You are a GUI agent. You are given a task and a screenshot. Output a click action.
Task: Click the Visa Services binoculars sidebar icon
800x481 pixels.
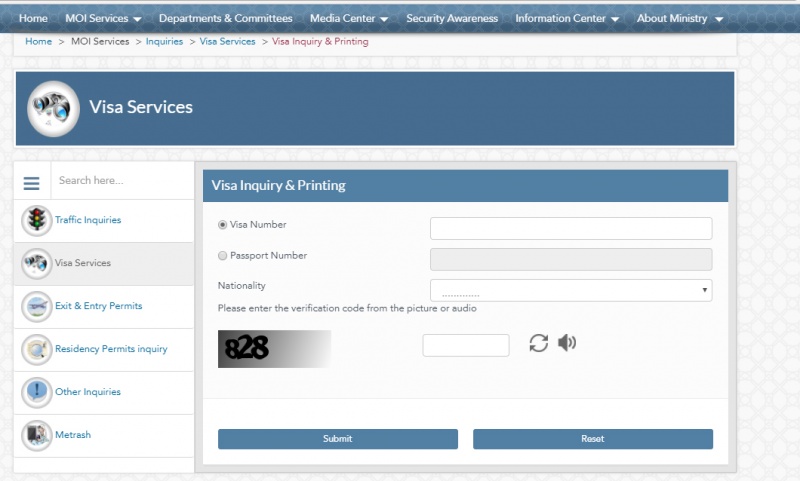(37, 263)
